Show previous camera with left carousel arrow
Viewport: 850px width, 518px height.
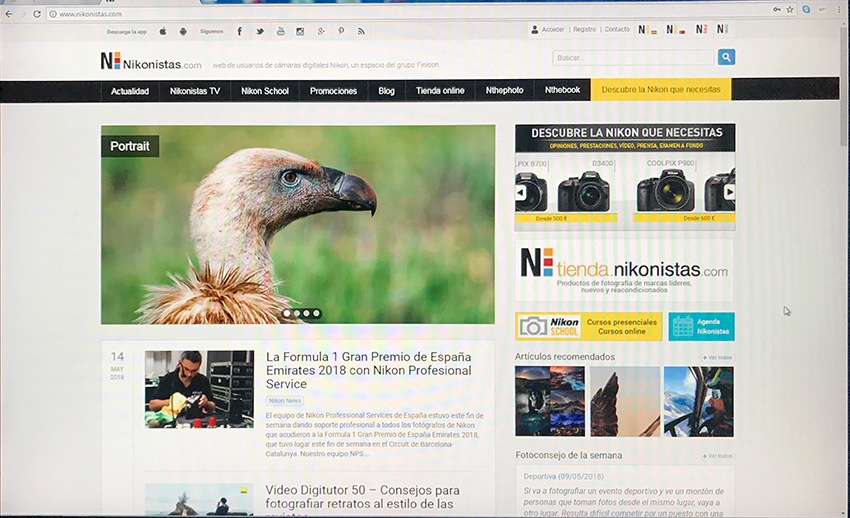click(521, 192)
